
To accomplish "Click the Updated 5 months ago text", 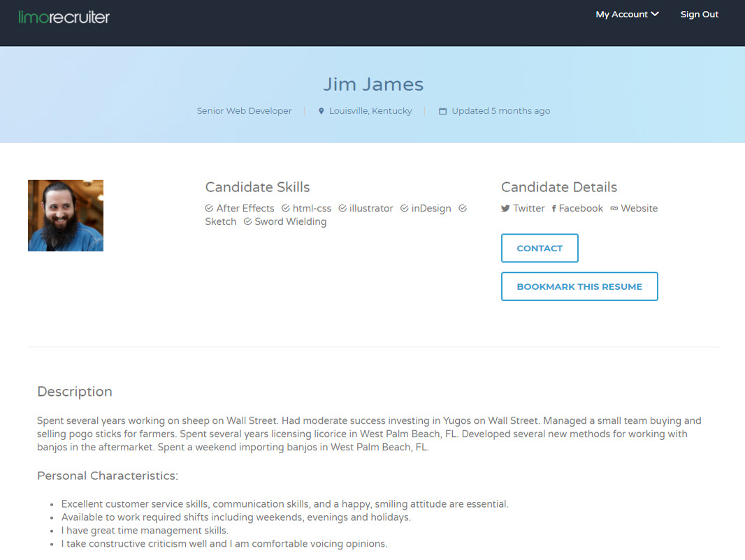I will (x=501, y=110).
